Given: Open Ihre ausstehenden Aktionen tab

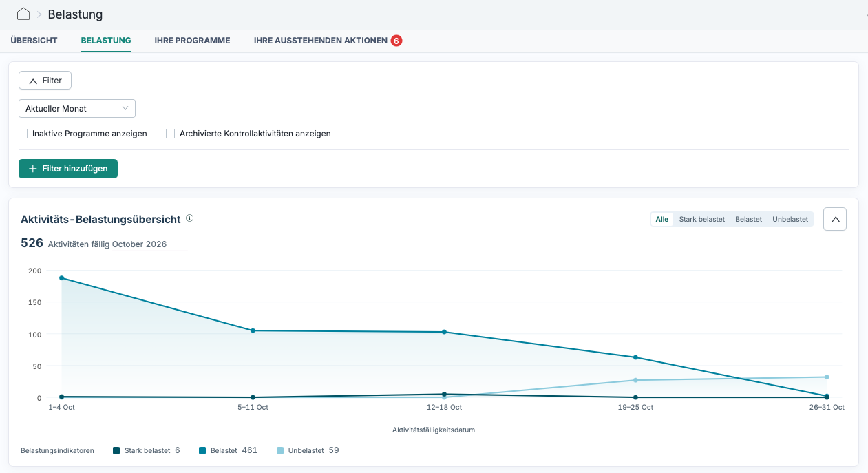Looking at the screenshot, I should pyautogui.click(x=321, y=41).
